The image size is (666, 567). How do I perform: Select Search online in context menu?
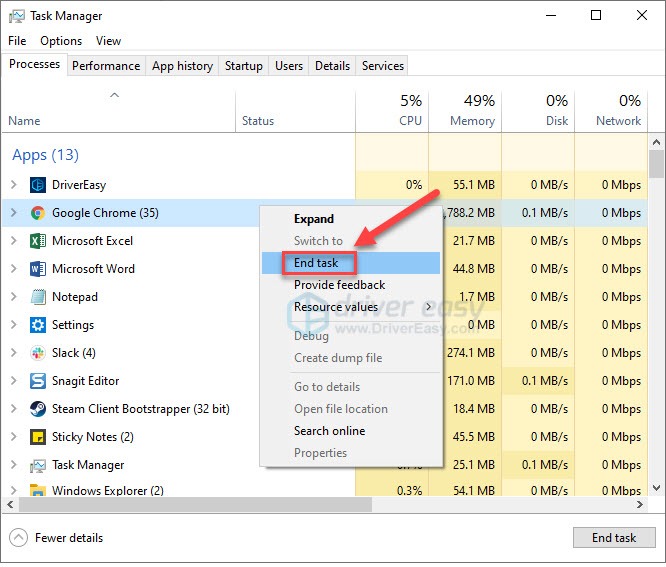tap(329, 431)
